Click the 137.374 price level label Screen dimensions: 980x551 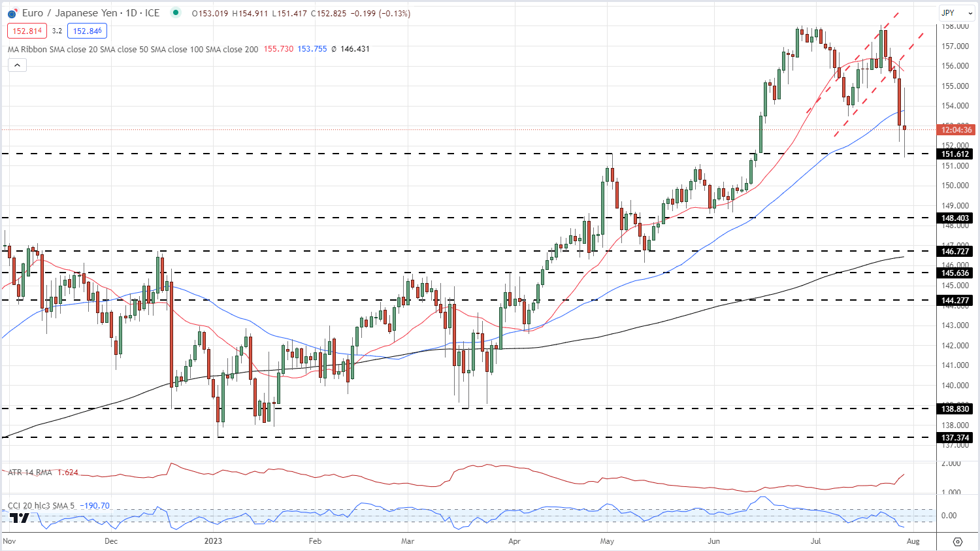point(956,438)
